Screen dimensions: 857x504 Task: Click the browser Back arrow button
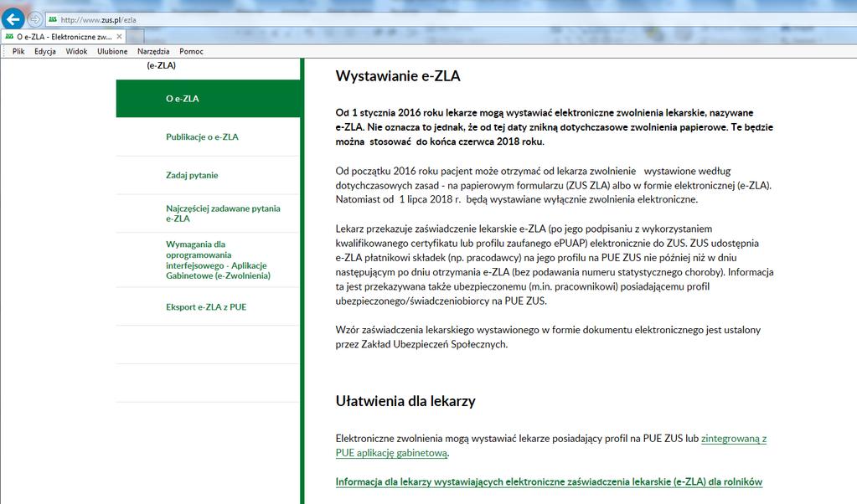(x=13, y=19)
